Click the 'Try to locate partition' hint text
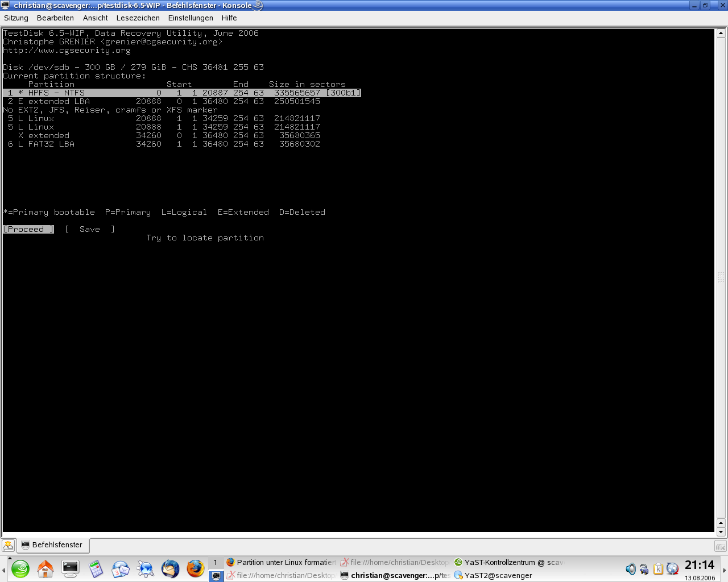This screenshot has width=728, height=582. (x=205, y=238)
